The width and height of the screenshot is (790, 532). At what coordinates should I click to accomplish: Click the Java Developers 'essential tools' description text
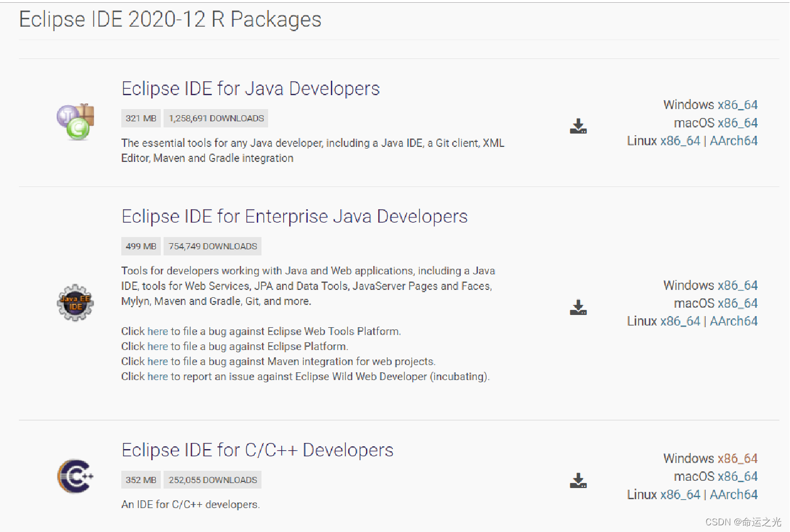pos(313,150)
